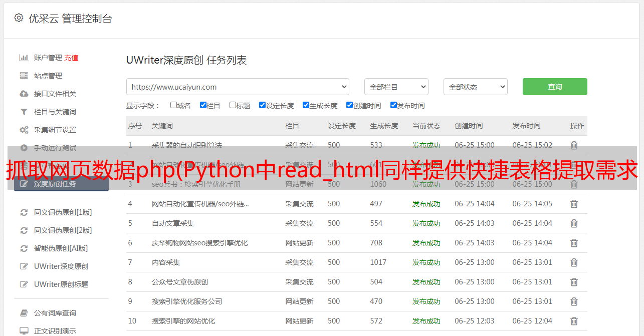Uncheck the 发布时间 checkbox

[393, 105]
